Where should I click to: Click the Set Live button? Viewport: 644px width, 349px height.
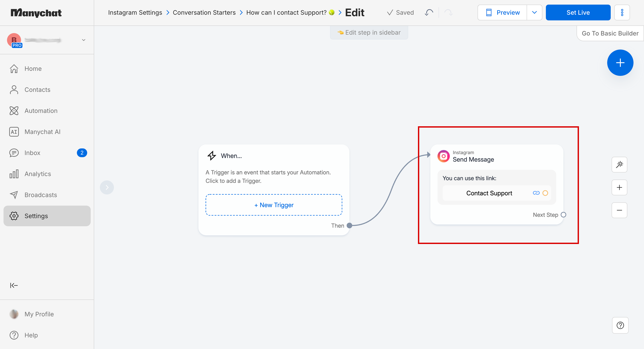[x=578, y=12]
